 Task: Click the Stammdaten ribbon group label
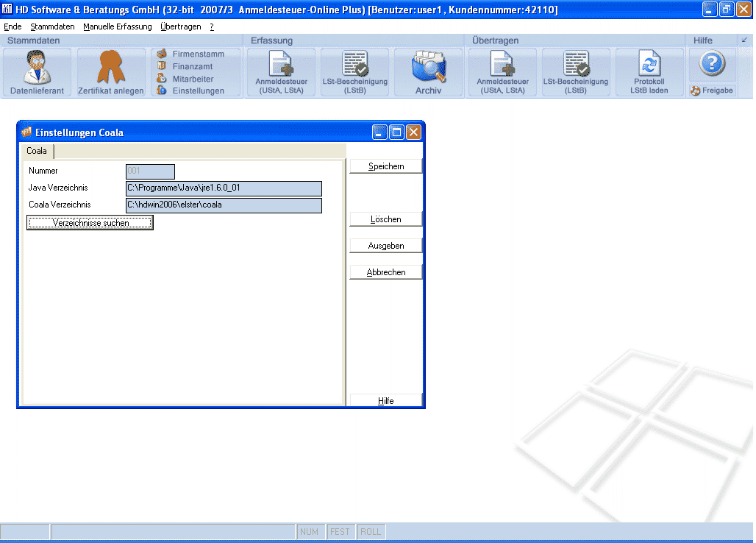coord(33,40)
